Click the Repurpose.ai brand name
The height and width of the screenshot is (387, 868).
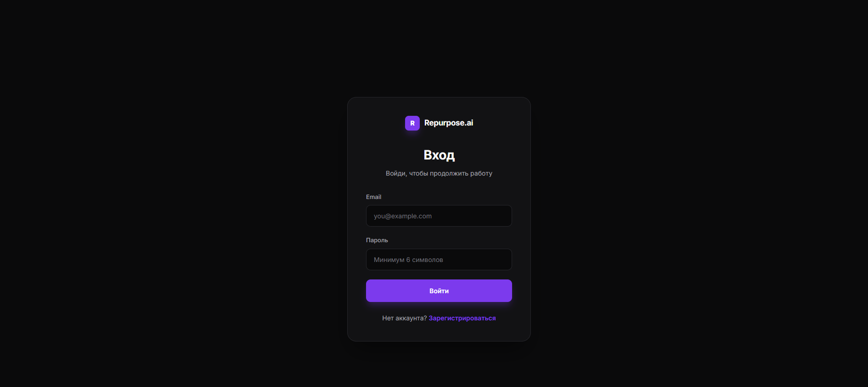tap(449, 123)
